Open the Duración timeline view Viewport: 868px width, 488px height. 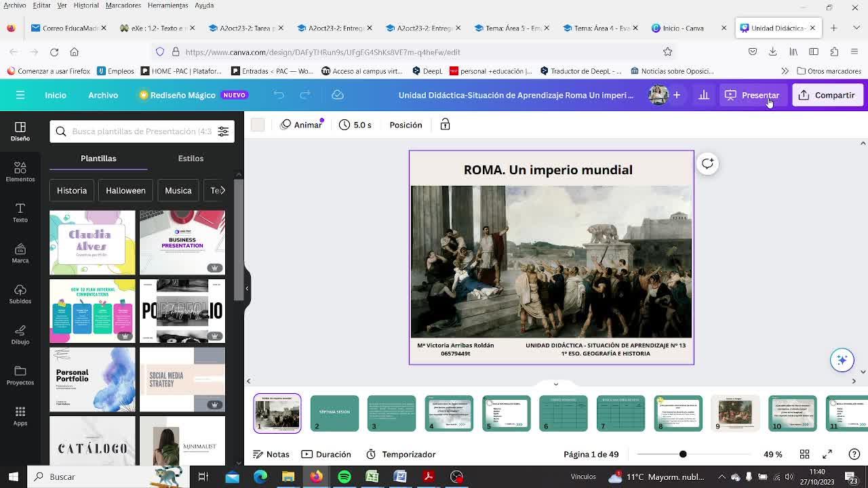(326, 454)
